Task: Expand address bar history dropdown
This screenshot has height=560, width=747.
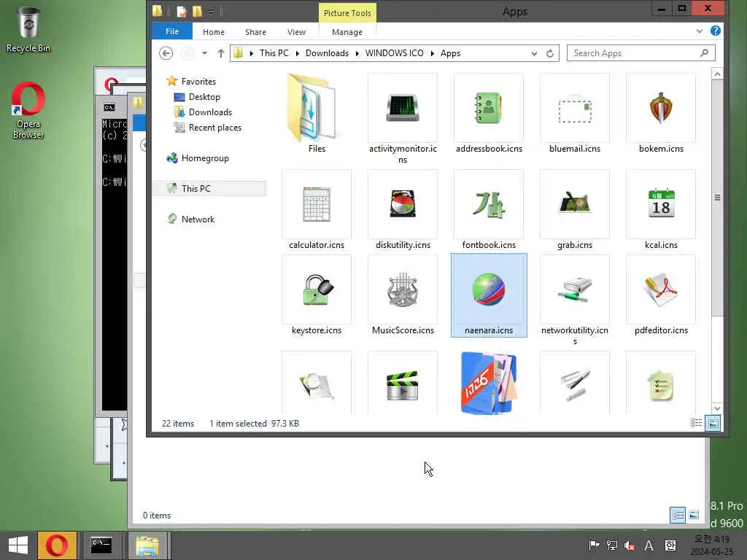Action: [x=534, y=53]
